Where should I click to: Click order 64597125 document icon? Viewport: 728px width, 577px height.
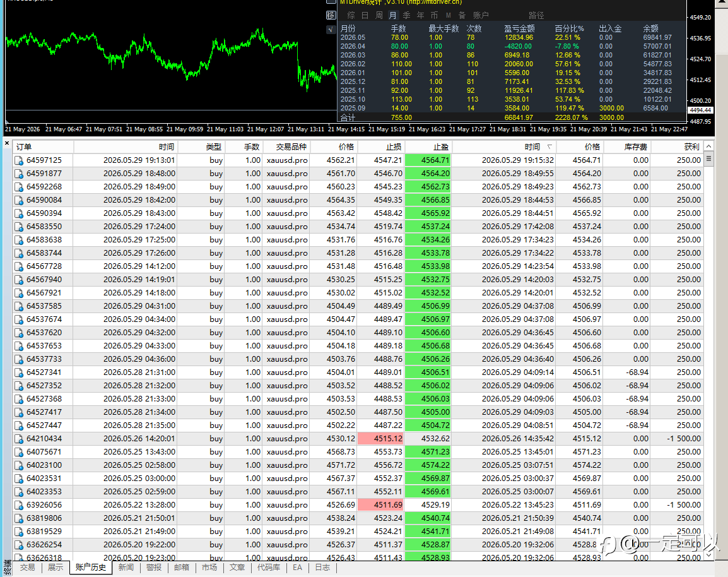[x=18, y=160]
